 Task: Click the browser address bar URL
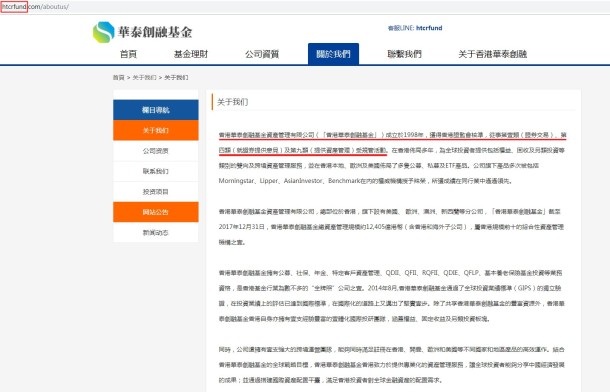tap(35, 7)
